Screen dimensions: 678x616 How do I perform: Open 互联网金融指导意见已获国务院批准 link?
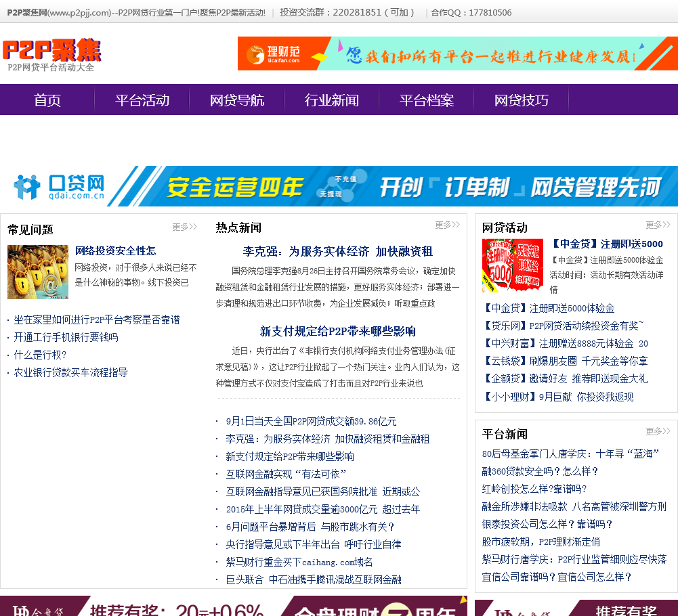point(322,492)
